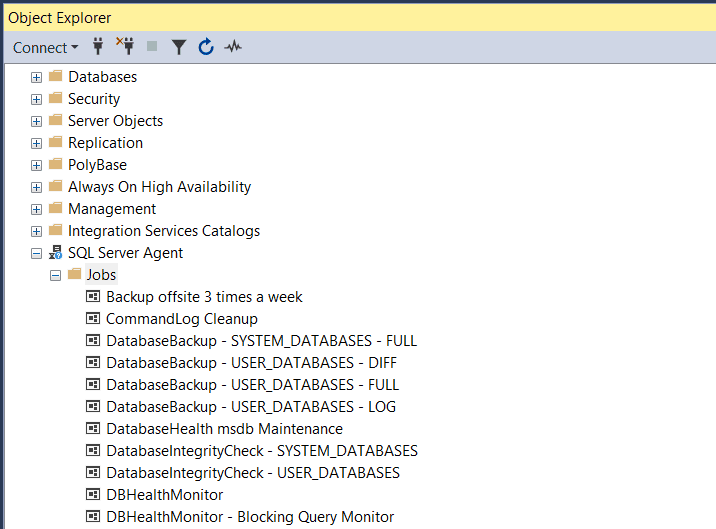
Task: Click job icon for USER_DATABASES - LOG backup
Action: point(93,406)
